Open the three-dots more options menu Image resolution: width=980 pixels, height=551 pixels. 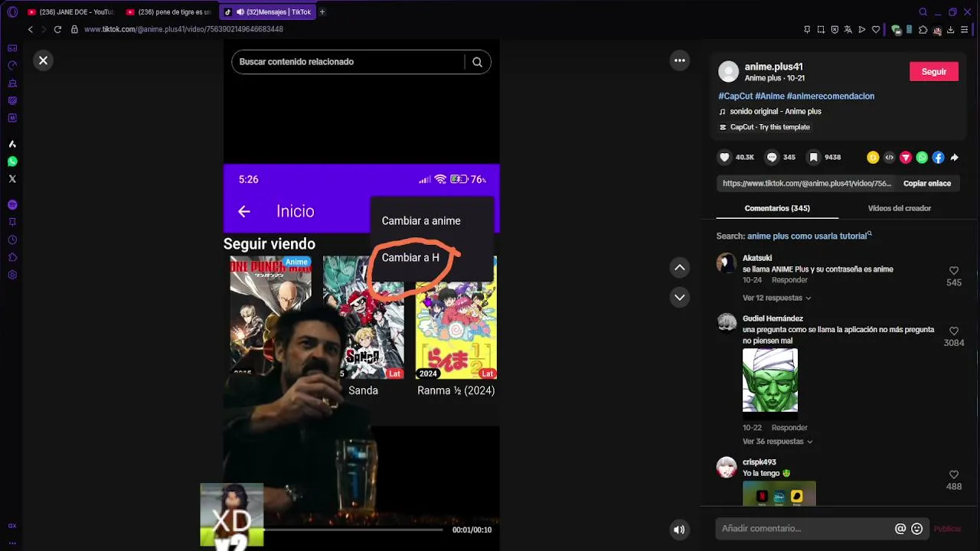pos(679,60)
